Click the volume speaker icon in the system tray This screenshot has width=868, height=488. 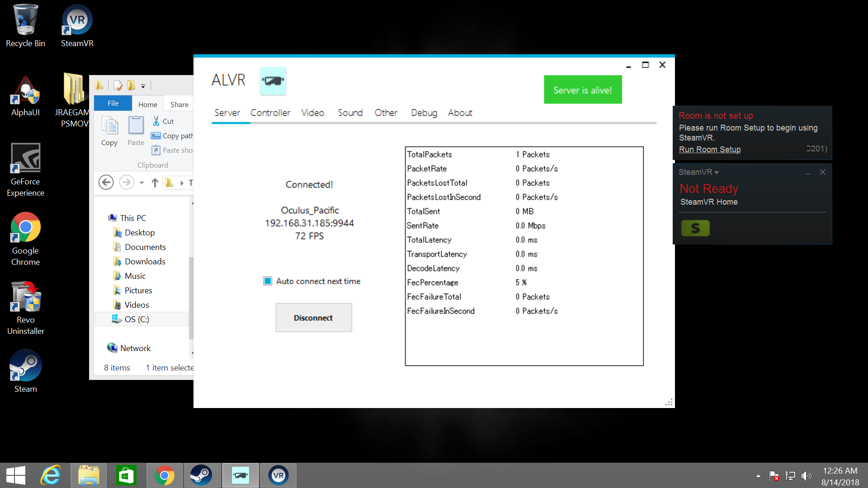coord(807,475)
